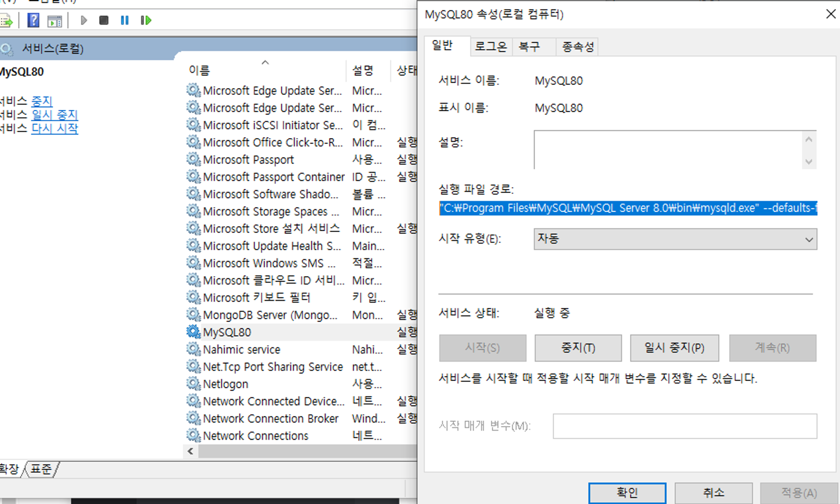Open the 시작 유형 dropdown showing 자동
This screenshot has width=840, height=504.
675,239
